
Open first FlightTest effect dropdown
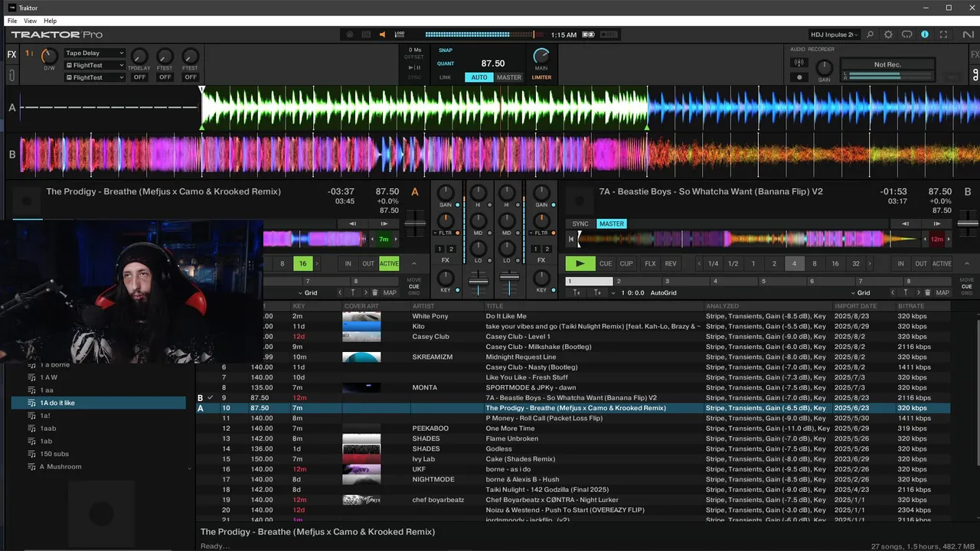click(95, 65)
